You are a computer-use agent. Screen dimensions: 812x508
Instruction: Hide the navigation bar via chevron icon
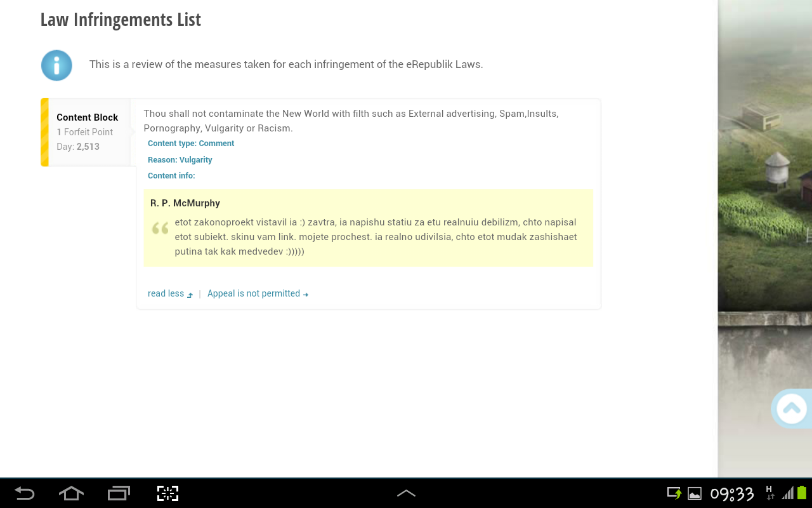pos(406,493)
